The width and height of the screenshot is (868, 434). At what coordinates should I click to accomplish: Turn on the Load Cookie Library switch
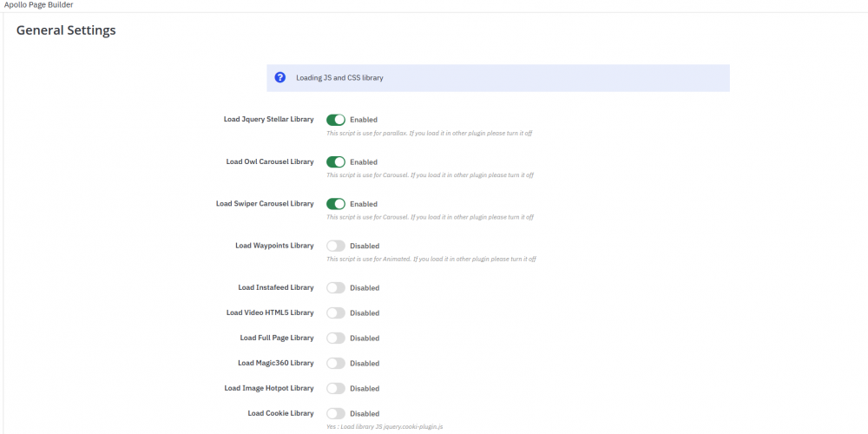(x=335, y=413)
